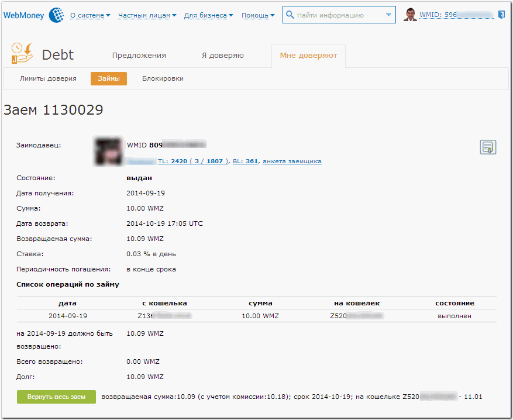The width and height of the screenshot is (513, 420).
Task: Click the repayment summary text with commission 10.18
Action: (292, 397)
